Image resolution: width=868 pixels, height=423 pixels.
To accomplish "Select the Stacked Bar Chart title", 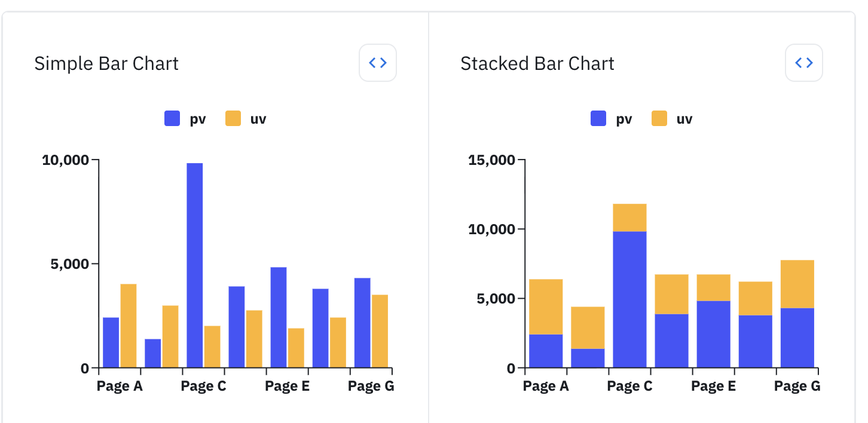I will pyautogui.click(x=537, y=63).
